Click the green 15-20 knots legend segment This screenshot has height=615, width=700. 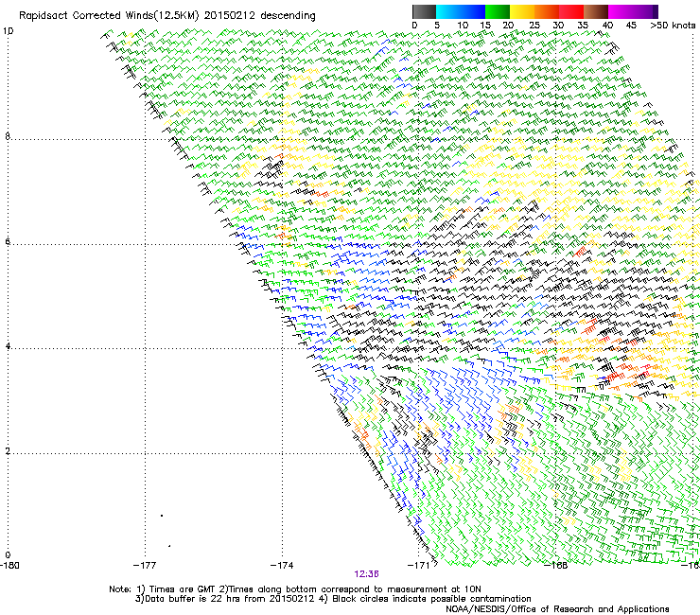pyautogui.click(x=498, y=11)
